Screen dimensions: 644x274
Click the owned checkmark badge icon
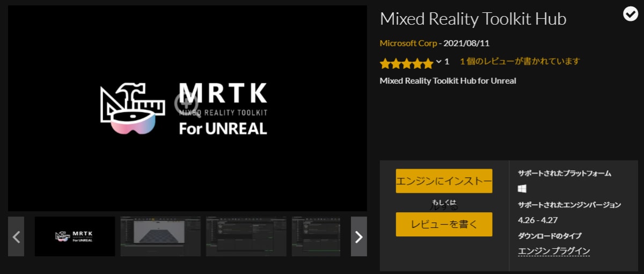(x=631, y=15)
